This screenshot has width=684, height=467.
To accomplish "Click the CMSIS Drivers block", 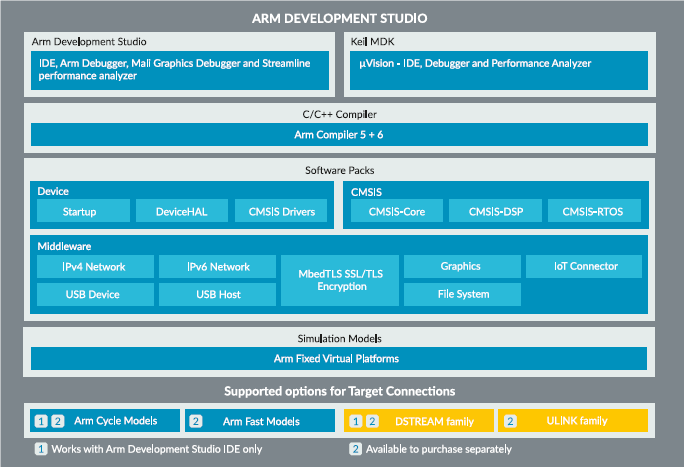I will 281,211.
